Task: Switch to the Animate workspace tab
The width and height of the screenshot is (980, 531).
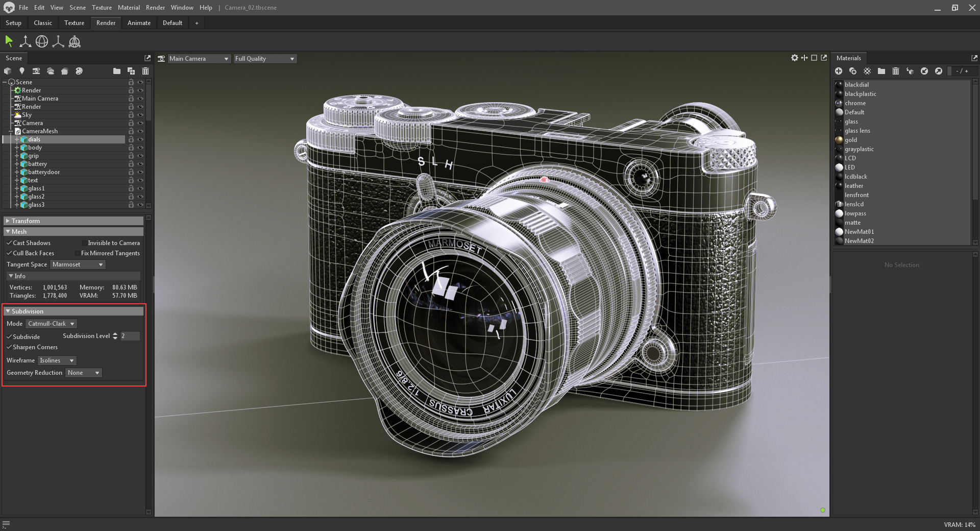Action: coord(139,23)
